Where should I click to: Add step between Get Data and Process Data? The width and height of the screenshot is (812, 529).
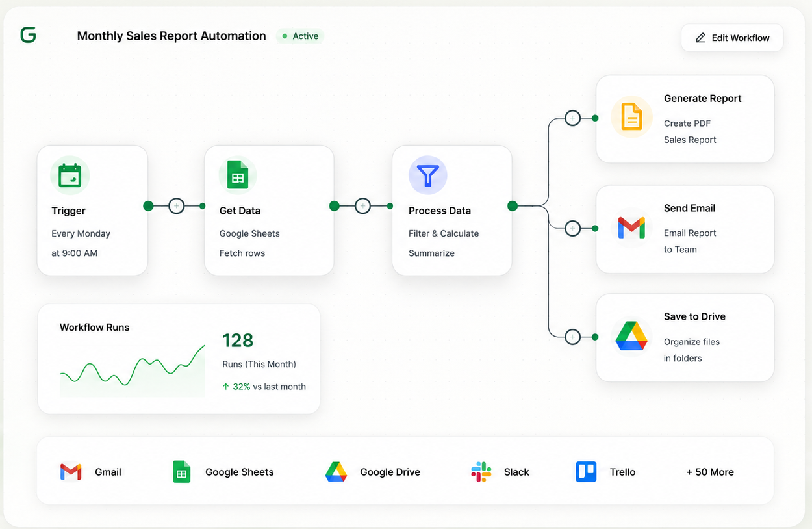[362, 206]
